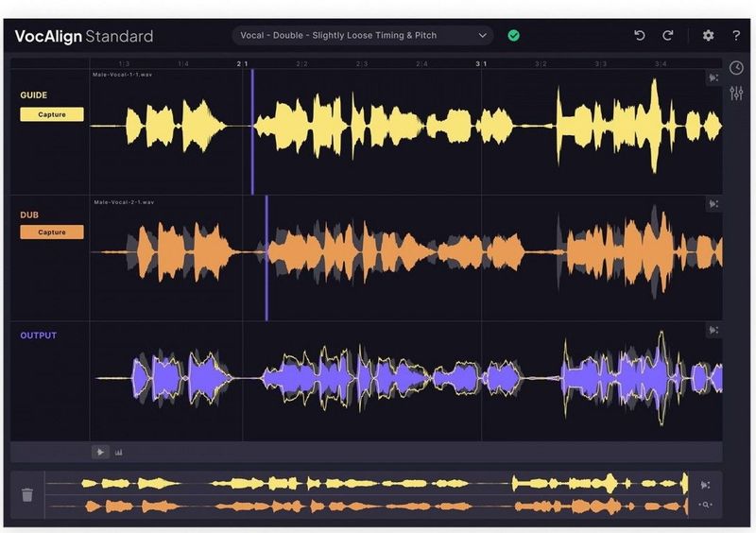
Task: Open the sliders parameters icon in right sidebar
Action: click(736, 93)
